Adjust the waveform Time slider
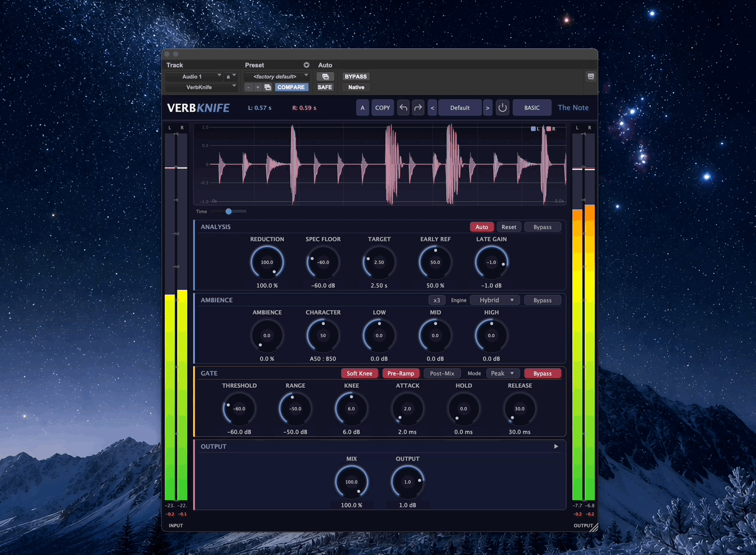Image resolution: width=756 pixels, height=555 pixels. point(229,211)
